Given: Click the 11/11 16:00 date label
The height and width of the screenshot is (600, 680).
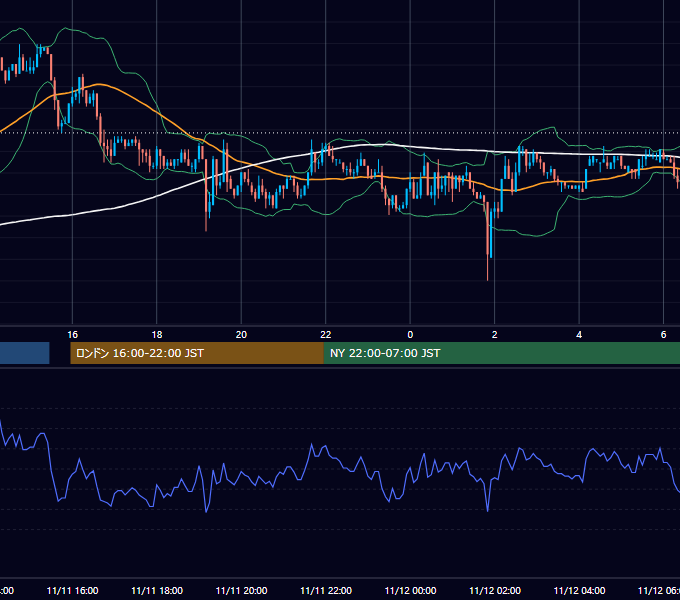Looking at the screenshot, I should pos(72,590).
